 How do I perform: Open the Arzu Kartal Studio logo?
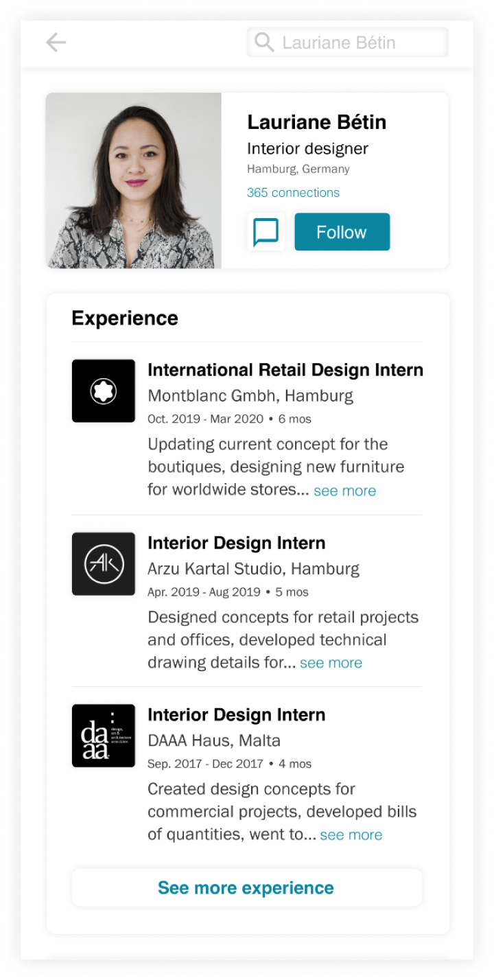[104, 563]
